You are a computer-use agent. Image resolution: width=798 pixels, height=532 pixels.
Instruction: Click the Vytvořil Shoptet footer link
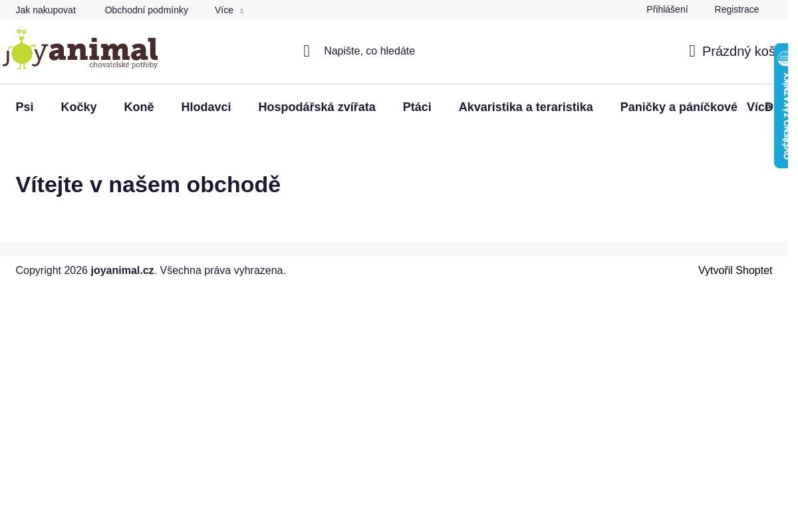pyautogui.click(x=735, y=271)
